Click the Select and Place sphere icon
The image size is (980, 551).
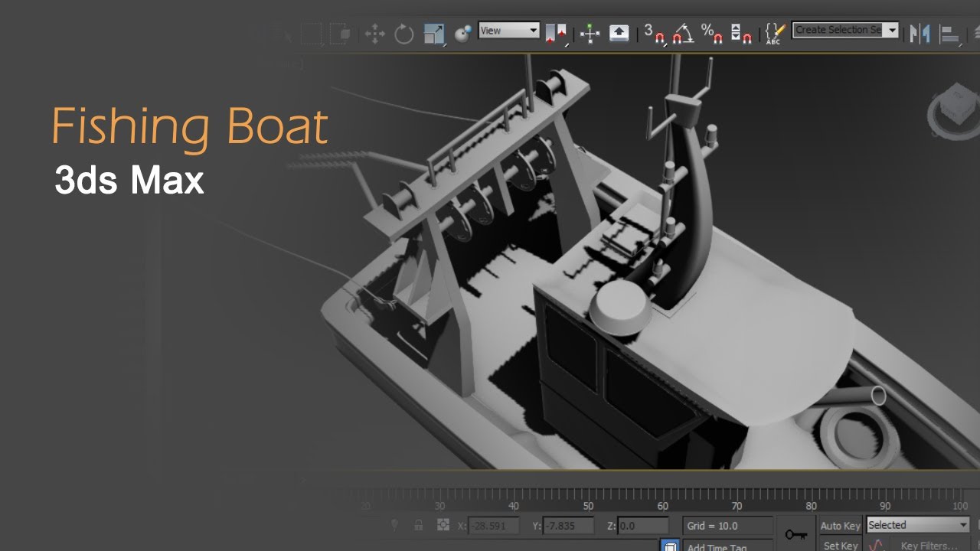[463, 34]
